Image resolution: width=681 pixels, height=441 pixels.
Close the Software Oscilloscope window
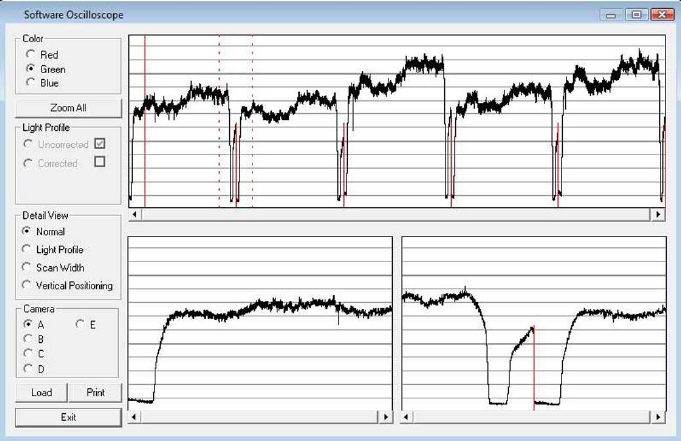662,15
